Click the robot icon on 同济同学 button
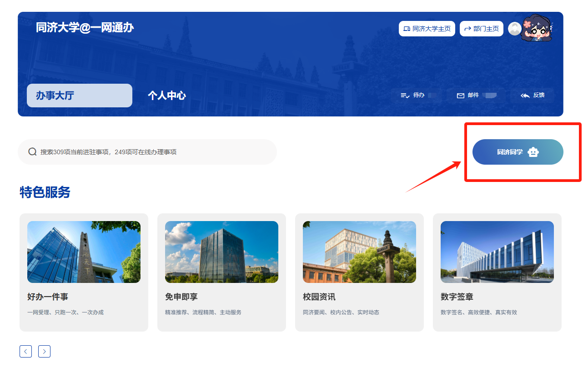The height and width of the screenshot is (378, 588). [x=533, y=152]
